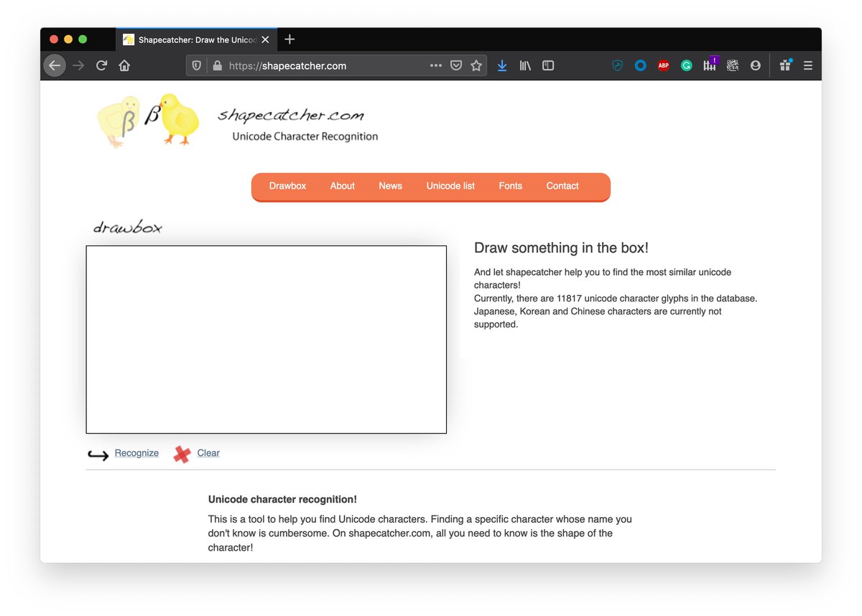Click 'Unicode Character Recognition' subtitle text
This screenshot has height=616, width=862.
click(305, 136)
